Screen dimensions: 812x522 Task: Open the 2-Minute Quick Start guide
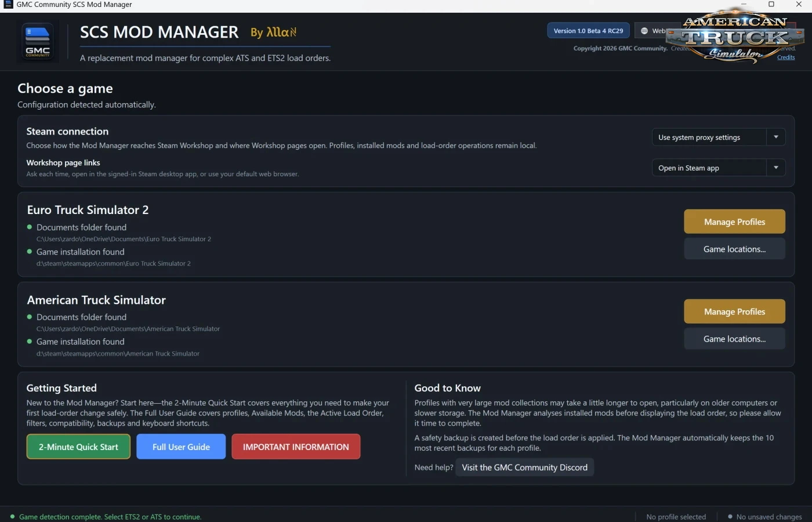click(x=78, y=447)
